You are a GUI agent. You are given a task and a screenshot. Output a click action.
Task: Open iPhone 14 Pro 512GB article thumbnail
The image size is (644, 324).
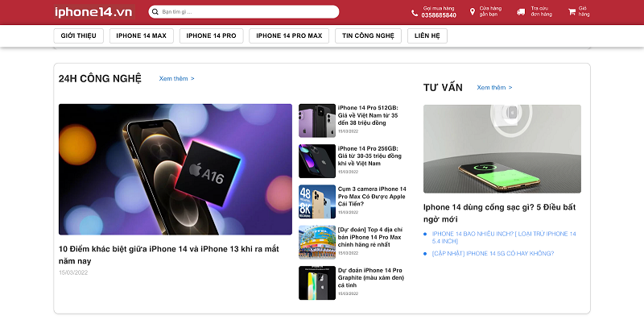[x=317, y=121]
